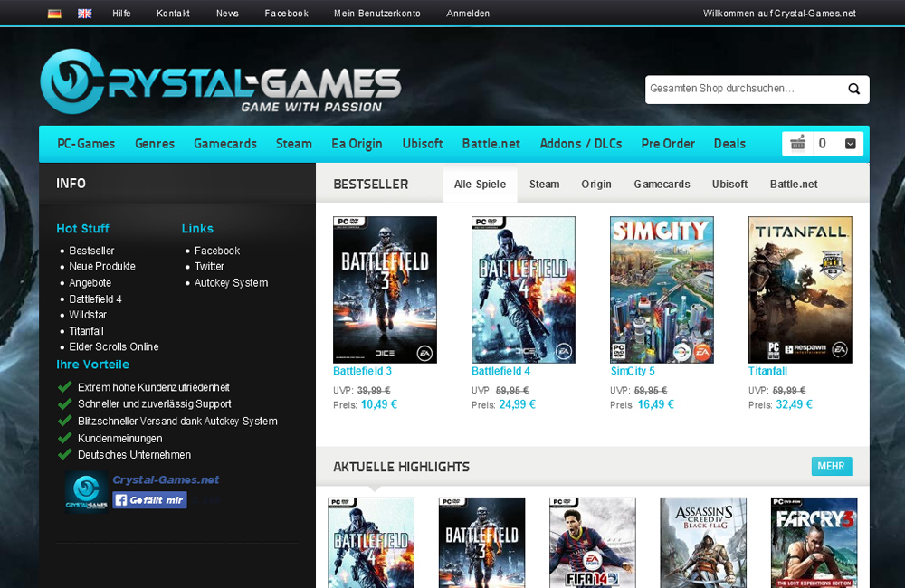Click the SimCity cover image

662,289
